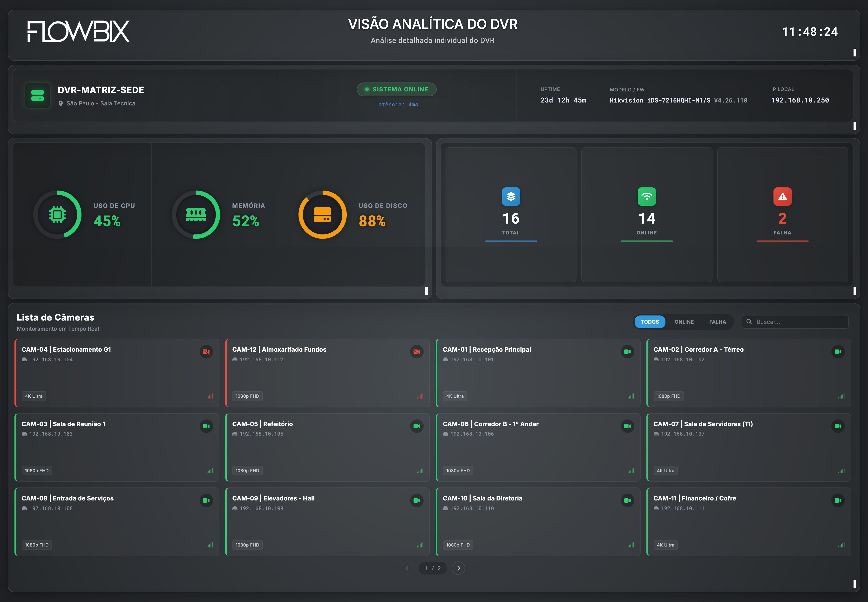Image resolution: width=868 pixels, height=602 pixels.
Task: Click the camera icon on CAM-08 Entrada de Serviços
Action: (206, 500)
